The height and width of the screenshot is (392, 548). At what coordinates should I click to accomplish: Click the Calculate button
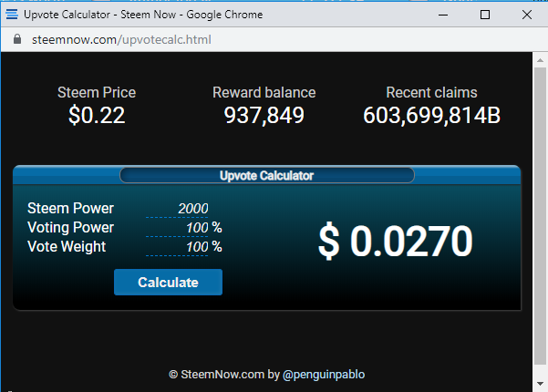click(x=168, y=282)
